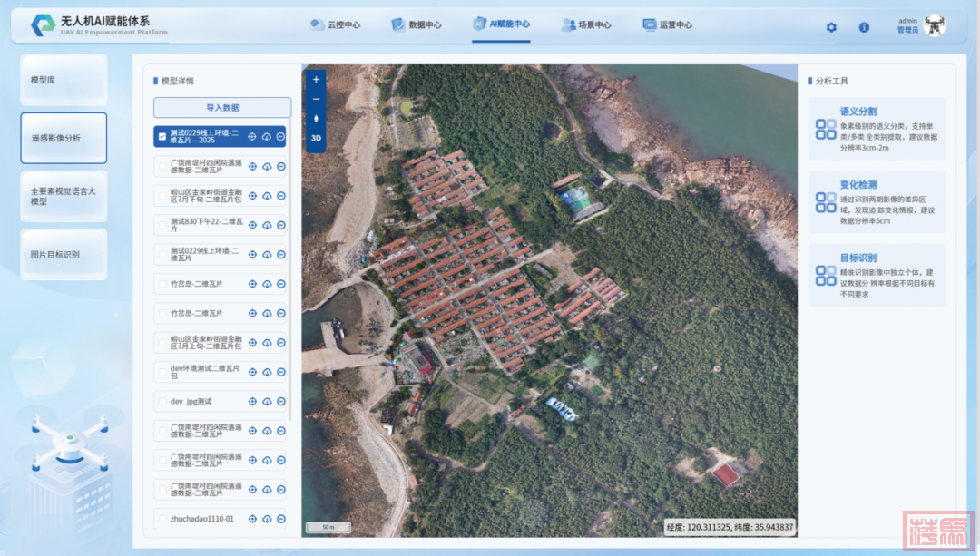The height and width of the screenshot is (556, 980).
Task: Zoom out of the map with minus
Action: click(316, 99)
